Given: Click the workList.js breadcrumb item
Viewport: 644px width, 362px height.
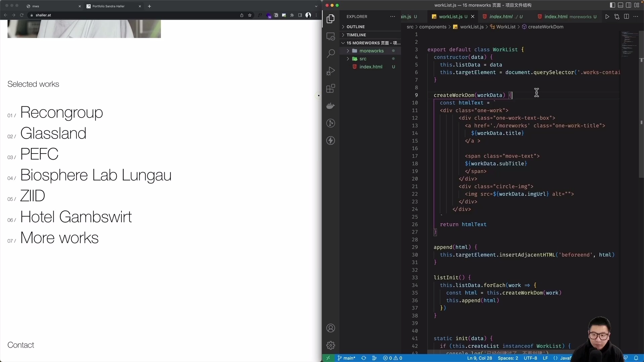Looking at the screenshot, I should [x=471, y=27].
